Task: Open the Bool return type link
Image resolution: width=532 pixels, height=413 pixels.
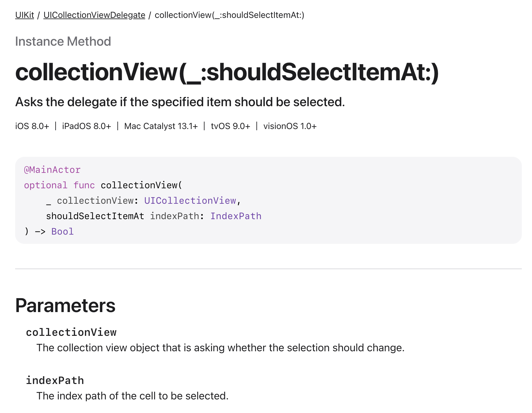Action: [62, 232]
